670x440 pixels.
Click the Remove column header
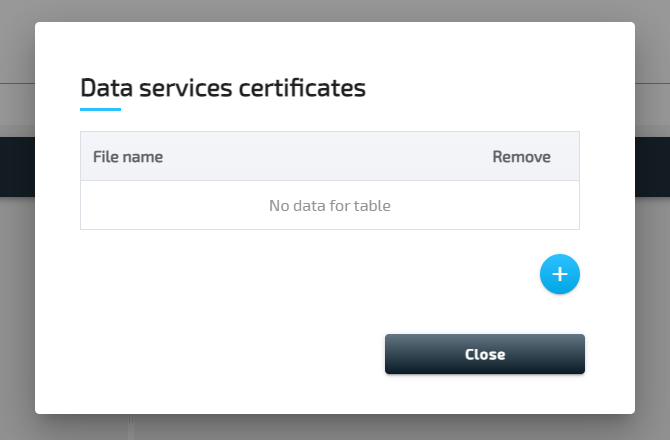point(521,157)
